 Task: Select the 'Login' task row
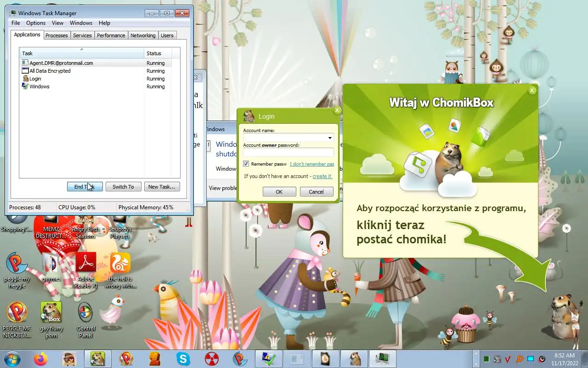click(x=96, y=79)
